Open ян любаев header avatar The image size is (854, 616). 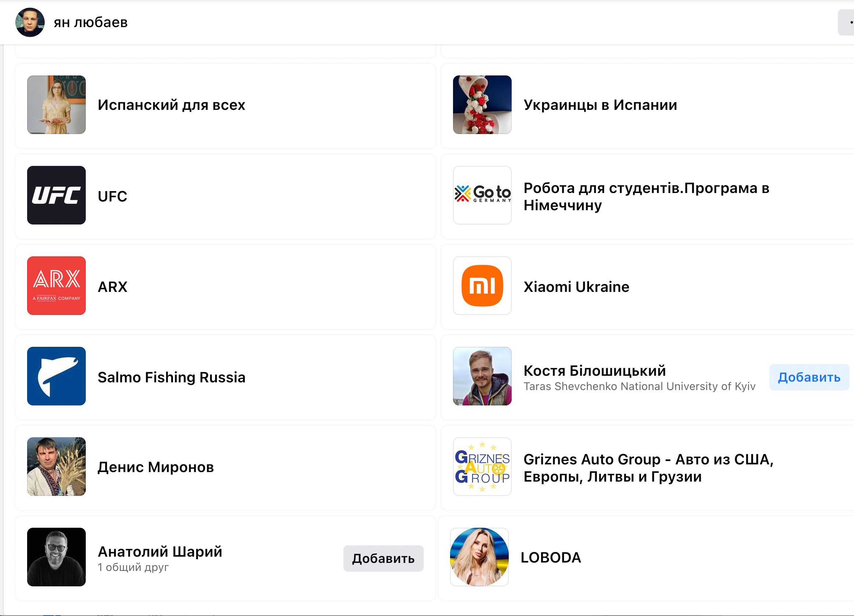pos(30,23)
